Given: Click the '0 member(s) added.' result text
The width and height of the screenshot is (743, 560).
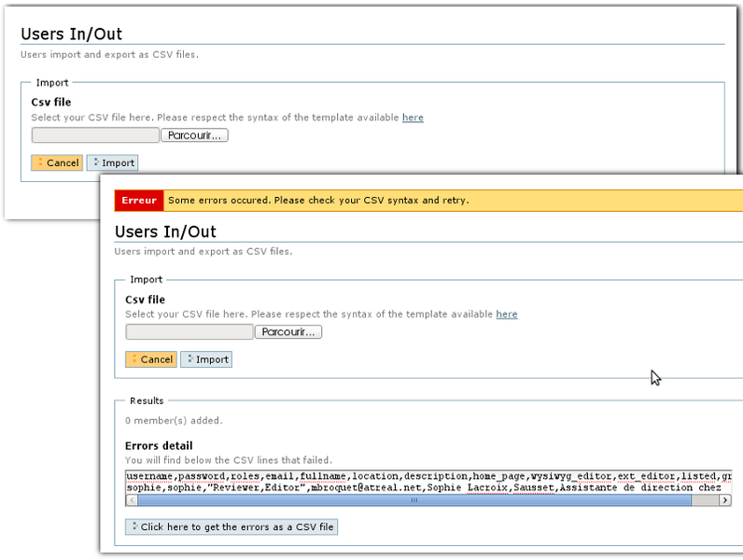Looking at the screenshot, I should [174, 421].
